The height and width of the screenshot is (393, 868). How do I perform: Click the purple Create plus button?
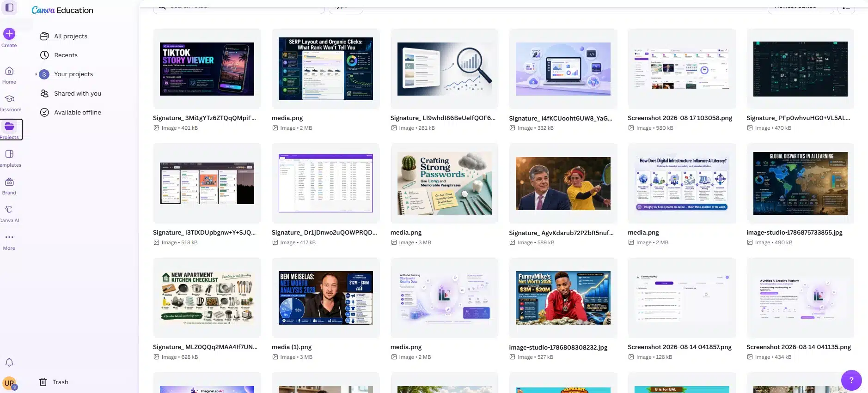(x=9, y=34)
